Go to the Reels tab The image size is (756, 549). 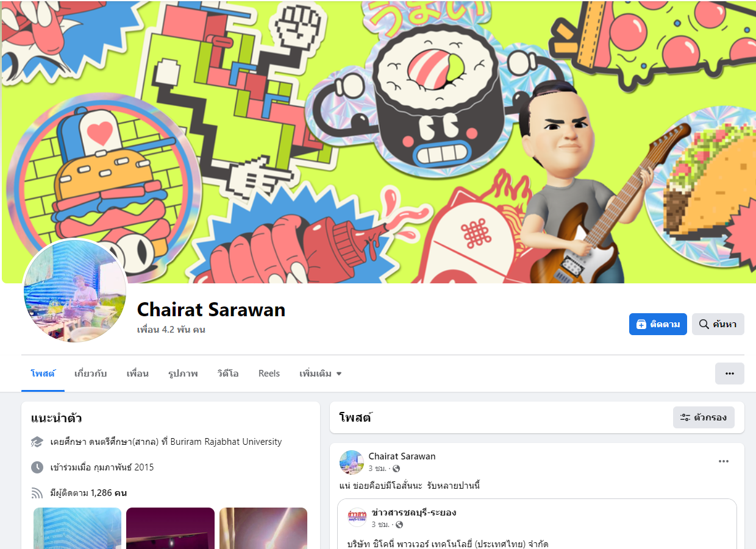269,374
